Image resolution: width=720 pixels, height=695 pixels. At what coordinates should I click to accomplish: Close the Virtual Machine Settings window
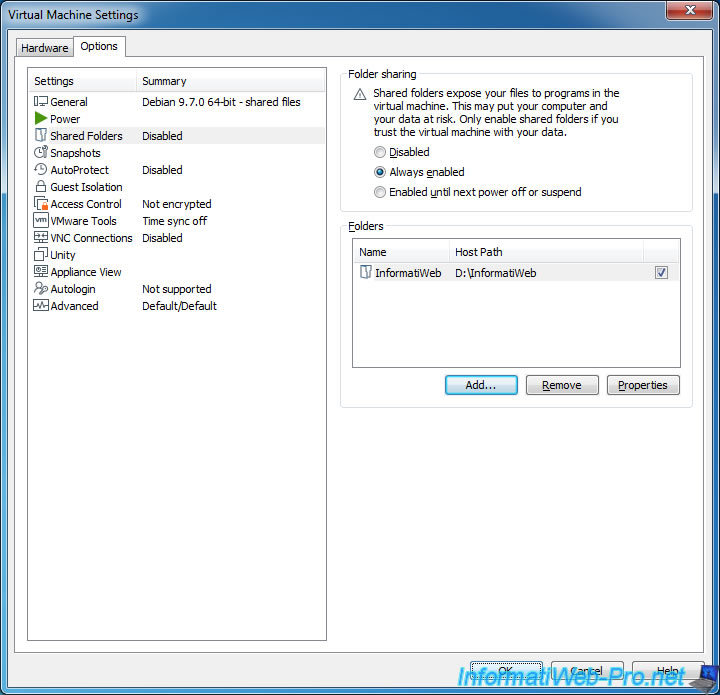click(x=690, y=10)
